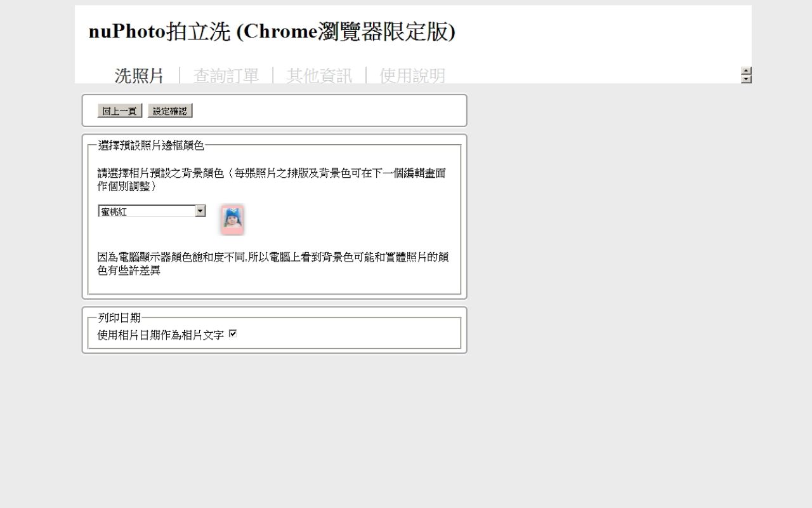Open the 蜜桃紅 border color dropdown
The height and width of the screenshot is (508, 812).
(x=152, y=211)
